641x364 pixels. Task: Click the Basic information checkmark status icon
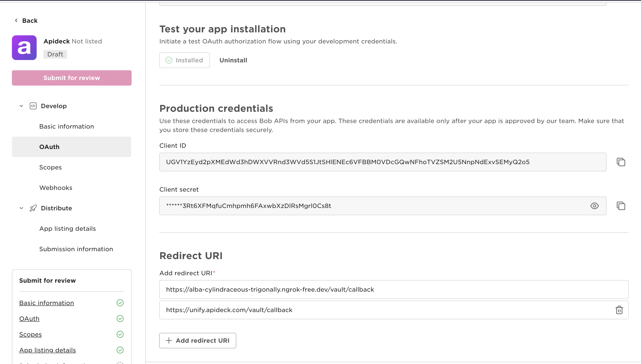tap(120, 303)
